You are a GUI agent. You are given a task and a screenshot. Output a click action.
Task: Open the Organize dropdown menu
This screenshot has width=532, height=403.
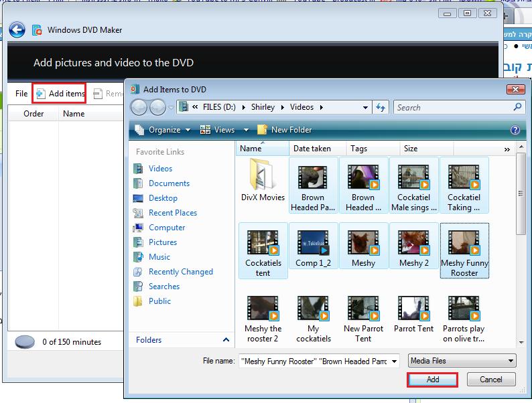coord(163,130)
